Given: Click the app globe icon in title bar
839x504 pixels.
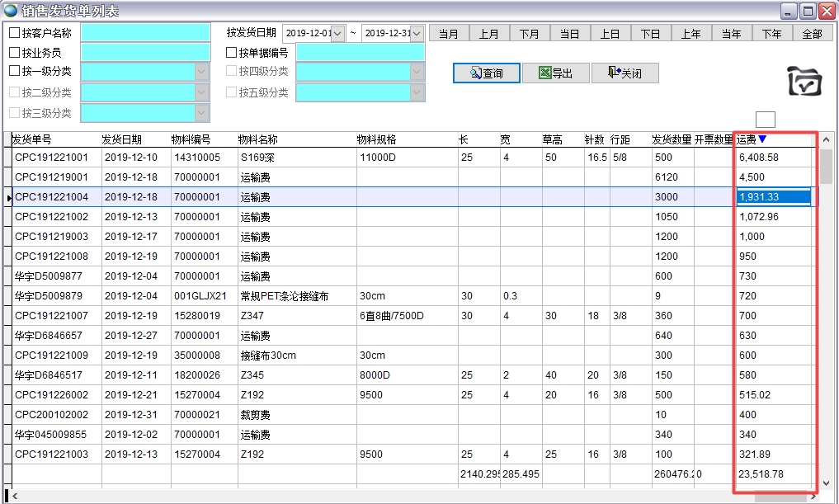Looking at the screenshot, I should 11,11.
